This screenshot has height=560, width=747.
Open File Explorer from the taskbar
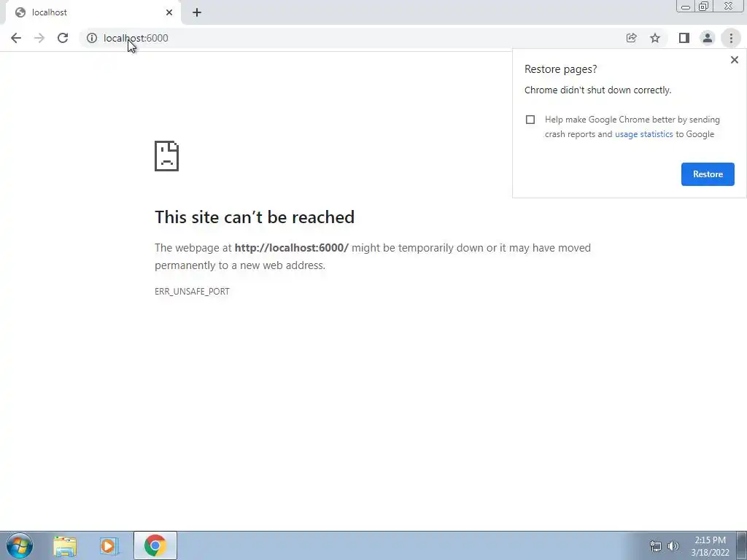[65, 546]
